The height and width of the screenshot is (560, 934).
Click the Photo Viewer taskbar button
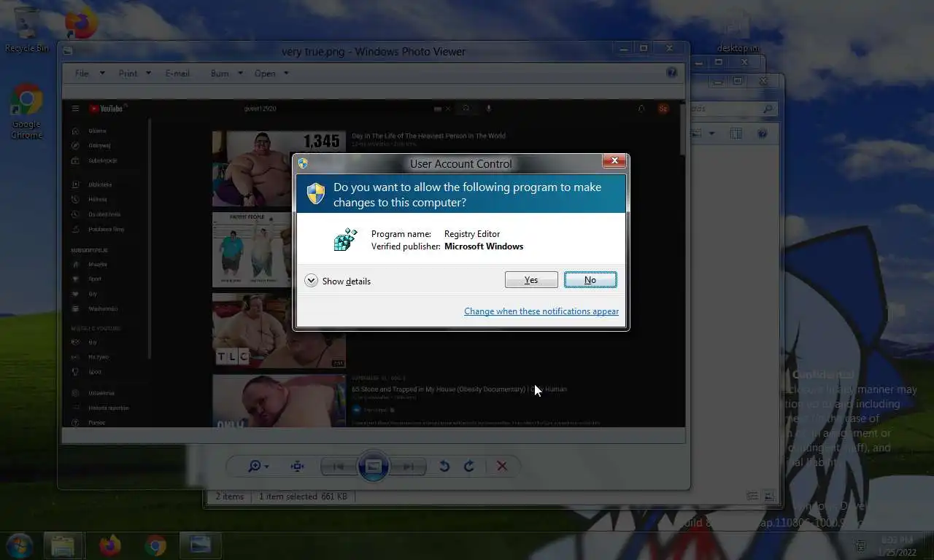pyautogui.click(x=200, y=545)
